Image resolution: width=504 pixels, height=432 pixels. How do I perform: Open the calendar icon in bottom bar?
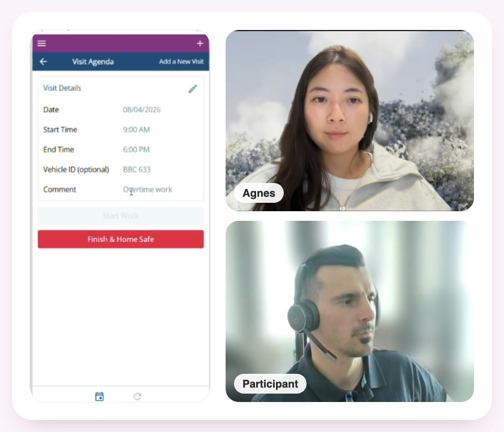(x=100, y=397)
